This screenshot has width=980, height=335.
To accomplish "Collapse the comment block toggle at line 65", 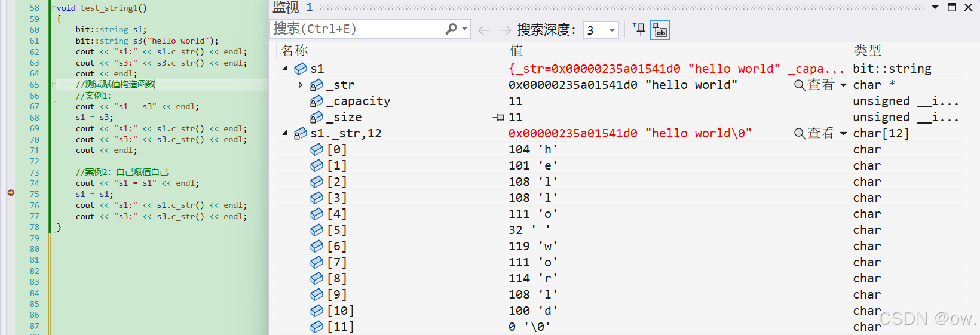I will [x=54, y=85].
